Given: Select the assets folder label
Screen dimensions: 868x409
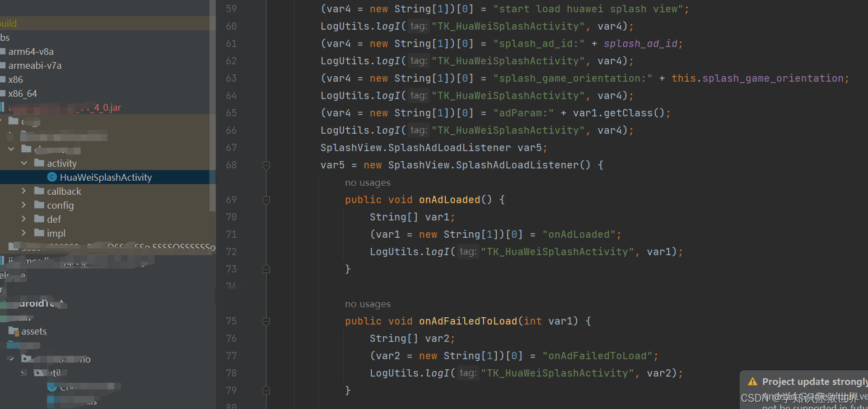Looking at the screenshot, I should point(34,331).
